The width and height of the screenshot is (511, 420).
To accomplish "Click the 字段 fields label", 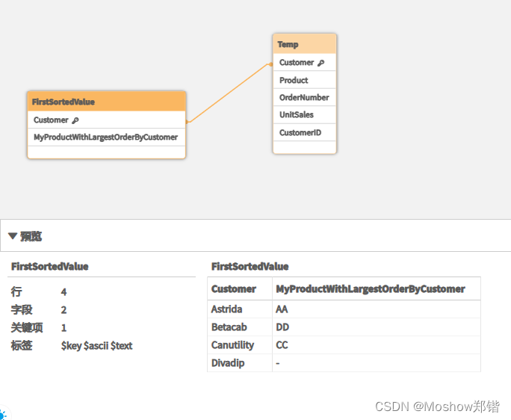I will 22,309.
